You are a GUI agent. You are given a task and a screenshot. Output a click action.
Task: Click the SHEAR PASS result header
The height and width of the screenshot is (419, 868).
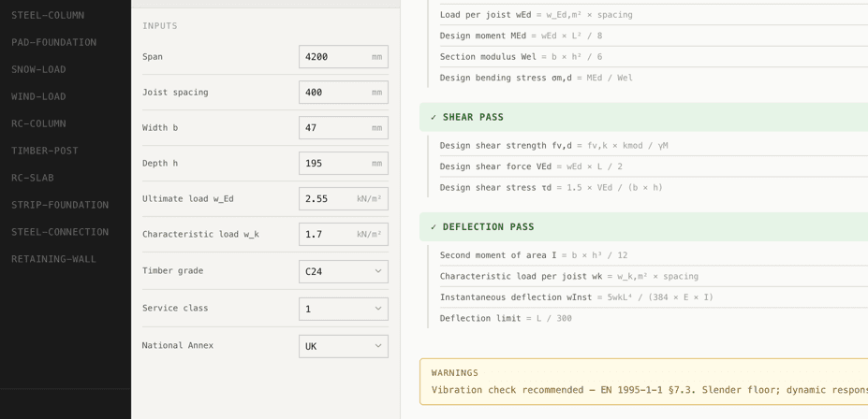643,117
